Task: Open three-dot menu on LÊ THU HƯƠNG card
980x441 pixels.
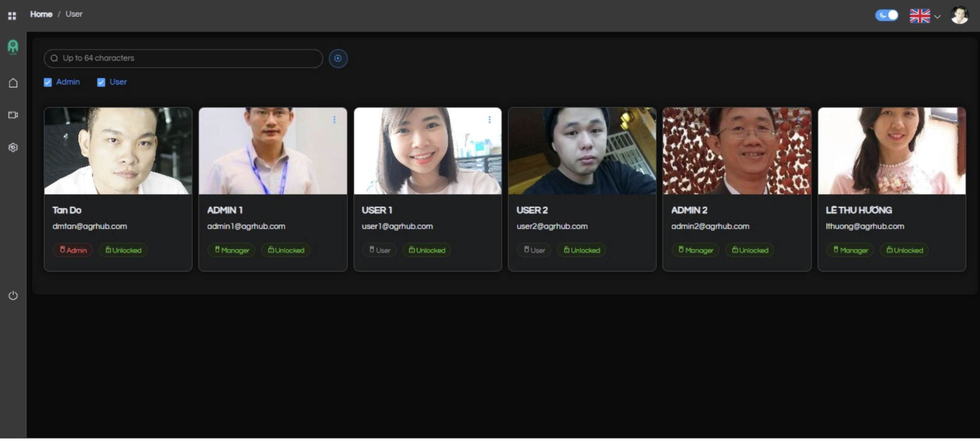Action: (954, 120)
